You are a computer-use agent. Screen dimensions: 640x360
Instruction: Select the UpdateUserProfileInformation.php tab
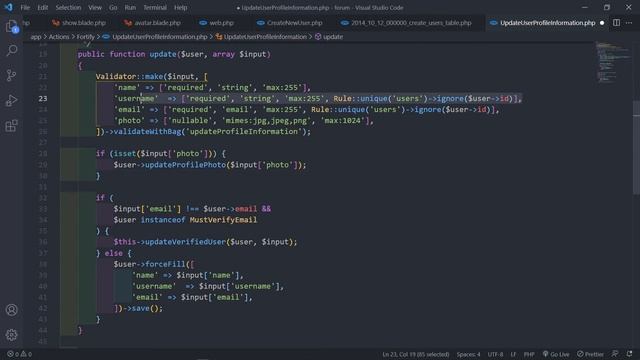(x=547, y=23)
